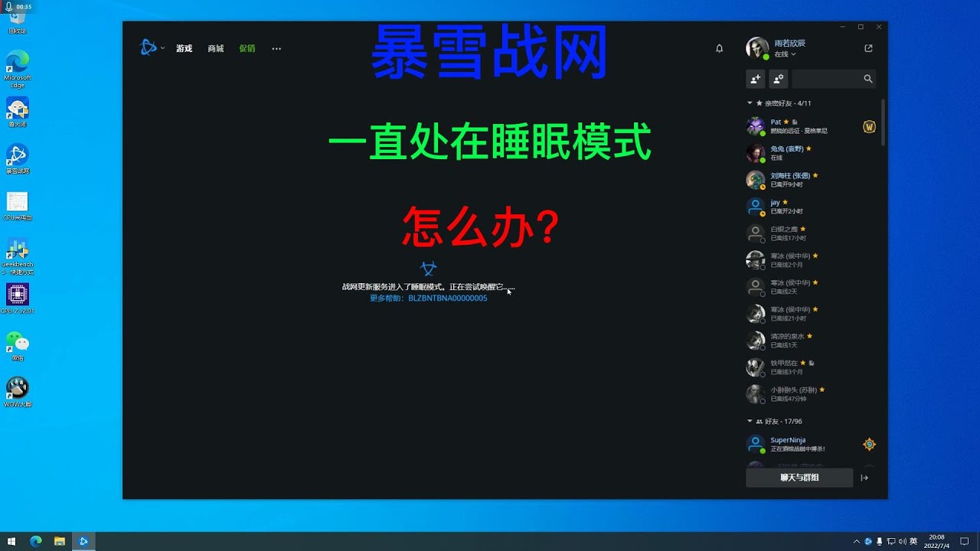Switch to the 游戏 tab
The width and height of the screenshot is (980, 551).
[x=184, y=48]
